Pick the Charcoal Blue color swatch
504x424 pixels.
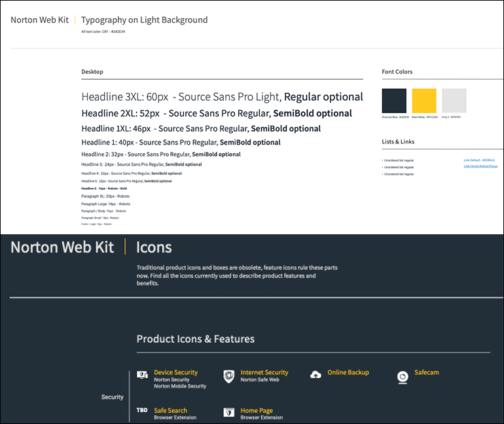(x=394, y=101)
